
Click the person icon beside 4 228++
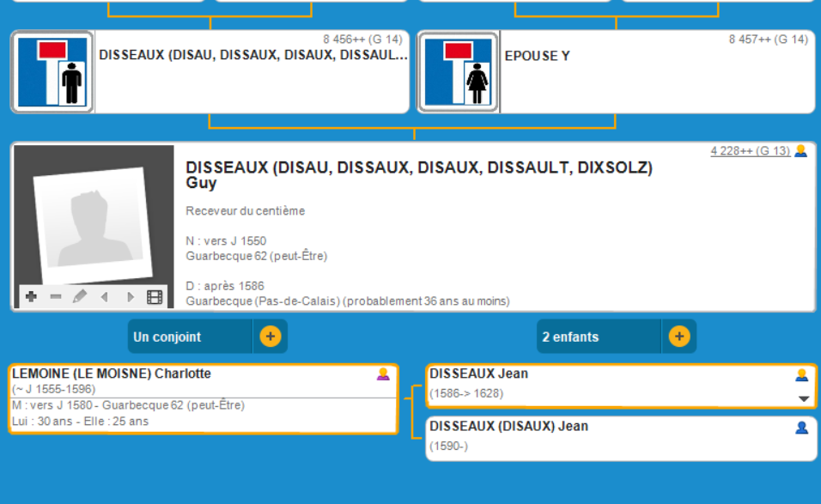click(x=801, y=151)
